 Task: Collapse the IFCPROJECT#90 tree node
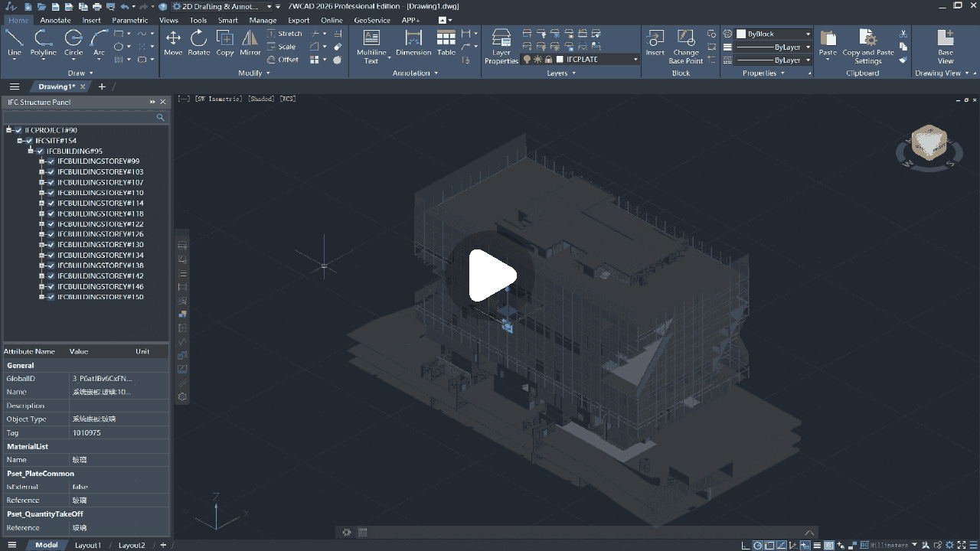(9, 130)
